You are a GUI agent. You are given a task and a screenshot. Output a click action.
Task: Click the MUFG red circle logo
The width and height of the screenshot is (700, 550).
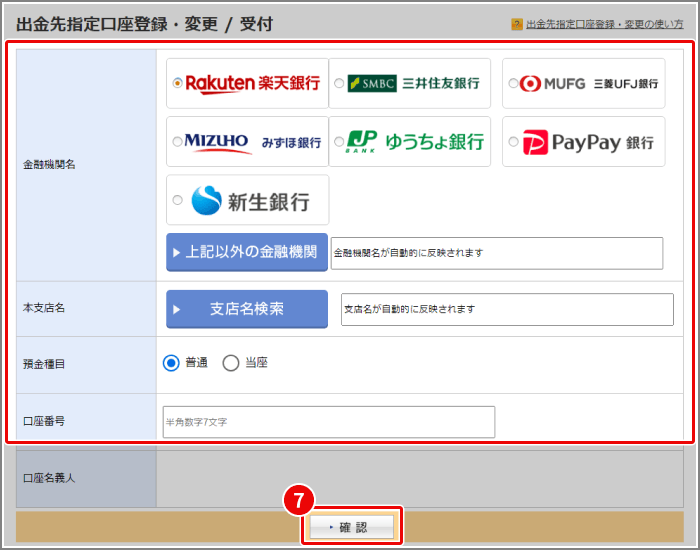[530, 83]
